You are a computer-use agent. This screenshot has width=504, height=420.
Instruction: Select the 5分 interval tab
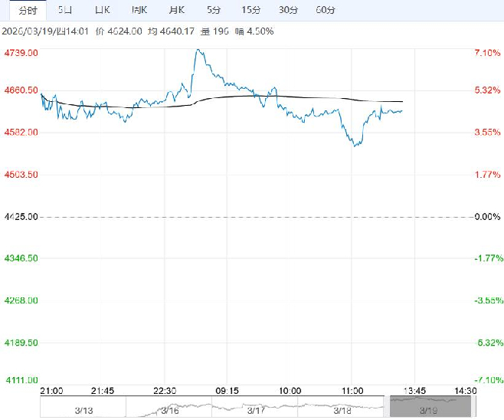point(214,10)
